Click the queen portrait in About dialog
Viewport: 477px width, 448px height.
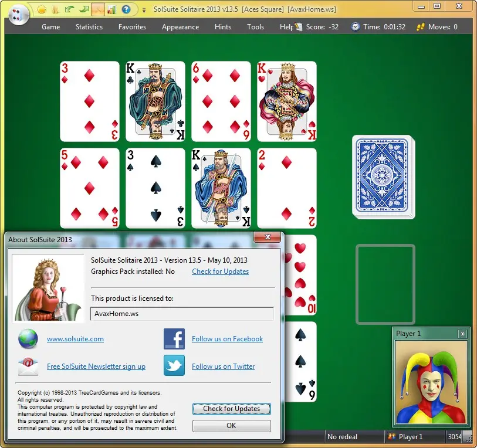[x=48, y=288]
